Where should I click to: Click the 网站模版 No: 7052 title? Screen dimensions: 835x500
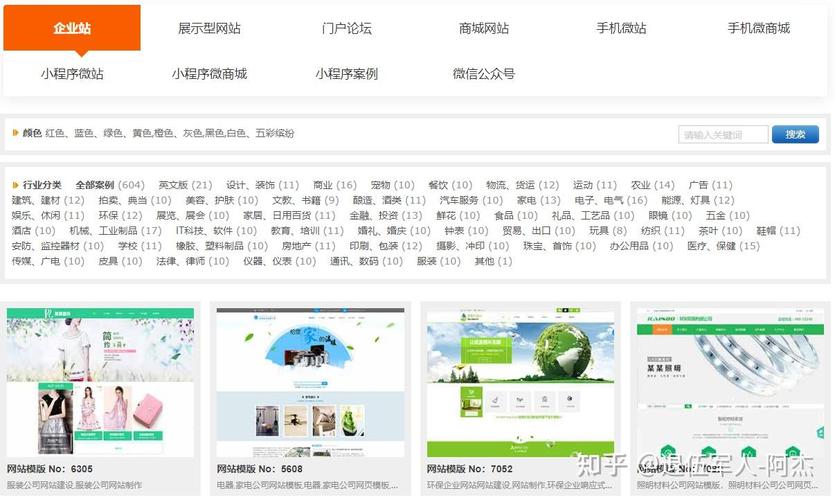coord(469,469)
